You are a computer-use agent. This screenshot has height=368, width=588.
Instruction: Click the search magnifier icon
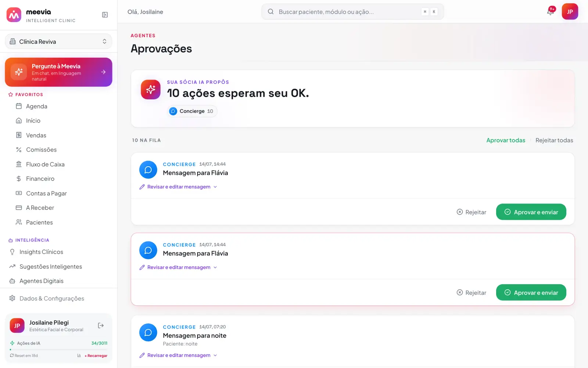click(x=270, y=12)
